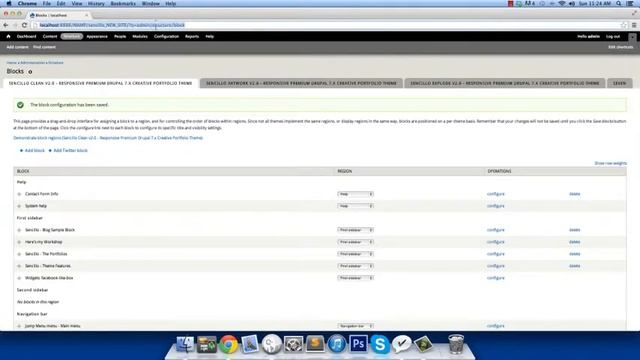Click the Edit shortcuts link
This screenshot has height=360, width=640.
tap(620, 47)
